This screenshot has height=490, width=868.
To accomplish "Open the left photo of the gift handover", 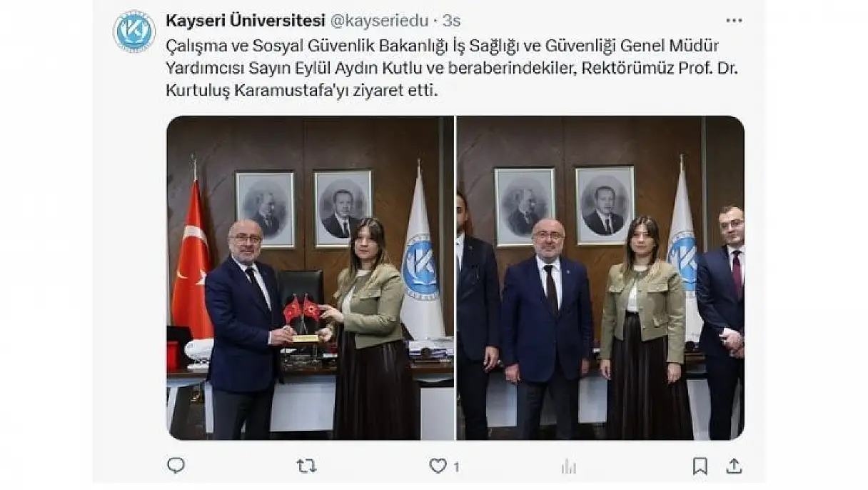I will coord(310,278).
